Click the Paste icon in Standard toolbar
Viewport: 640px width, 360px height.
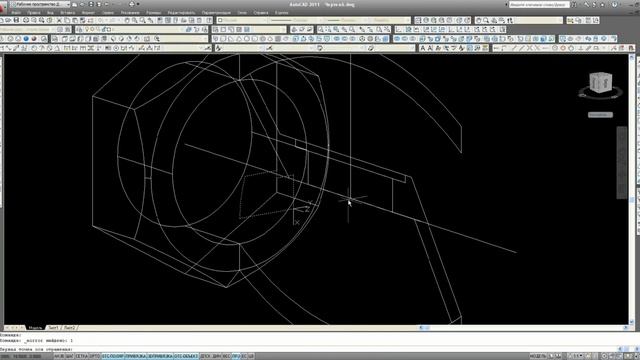75,20
